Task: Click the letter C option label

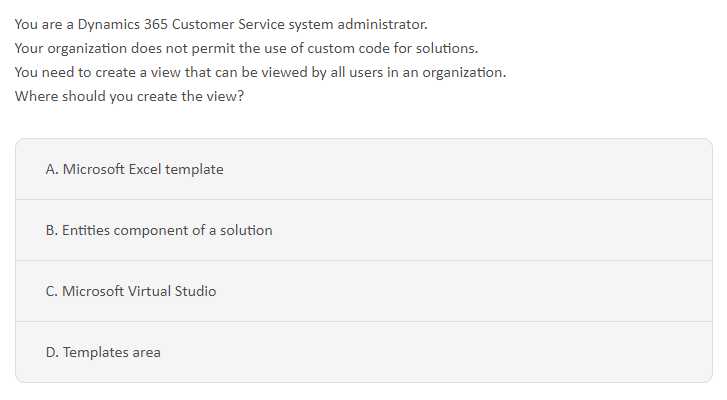Action: pyautogui.click(x=51, y=292)
